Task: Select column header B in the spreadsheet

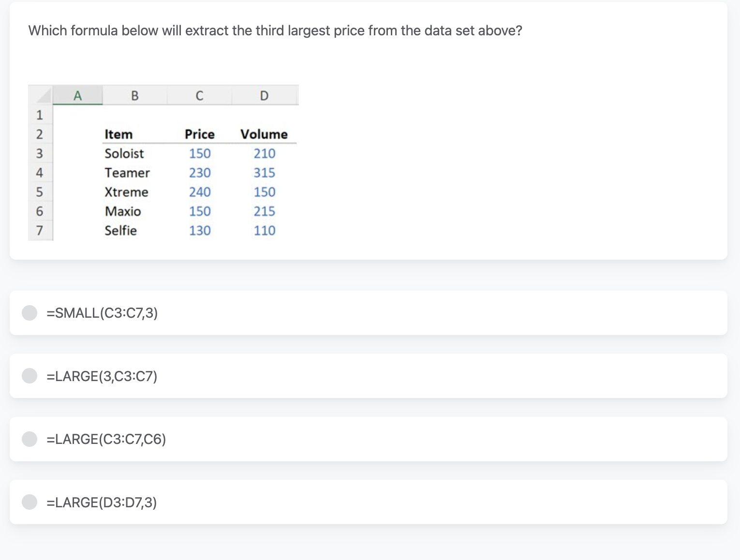Action: (135, 95)
